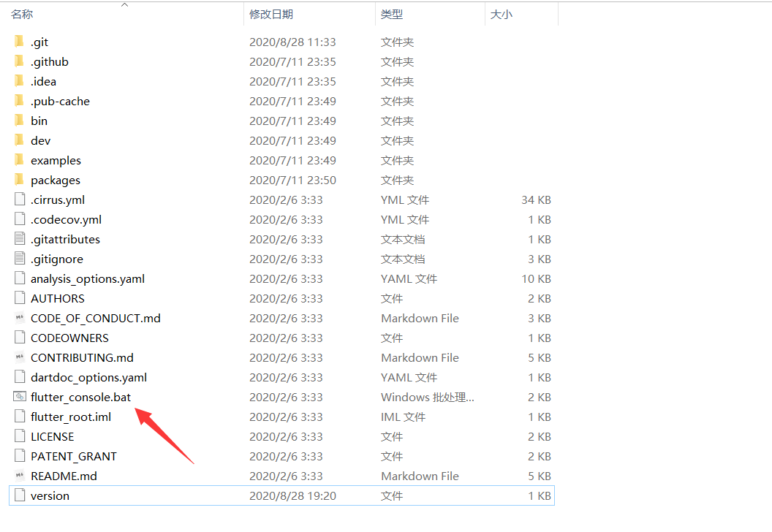The height and width of the screenshot is (532, 772).
Task: Select the .gitattributes file name
Action: 66,239
